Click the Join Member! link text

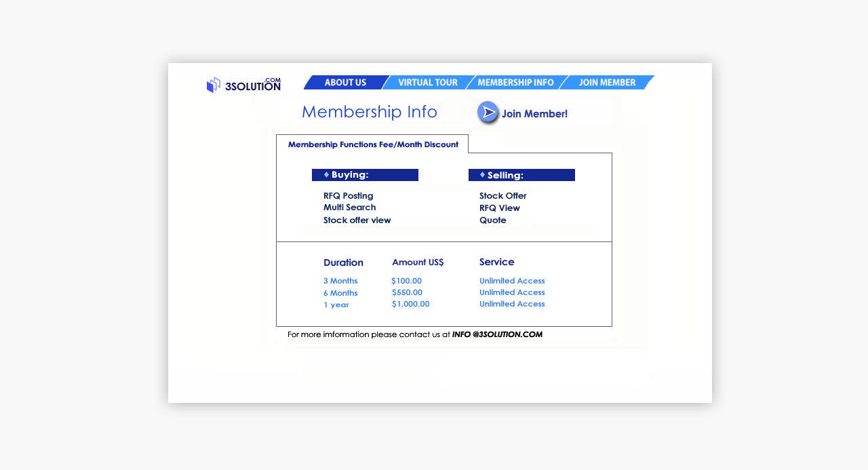pyautogui.click(x=534, y=114)
